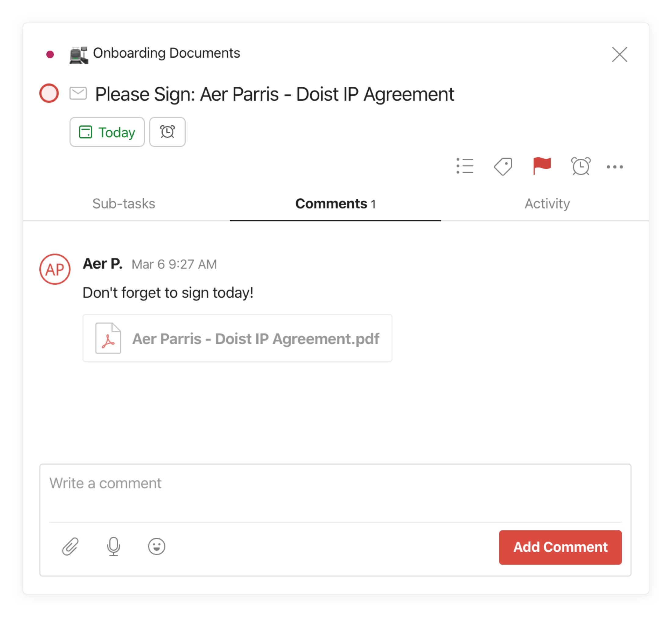Switch to the Sub-tasks tab

point(123,204)
